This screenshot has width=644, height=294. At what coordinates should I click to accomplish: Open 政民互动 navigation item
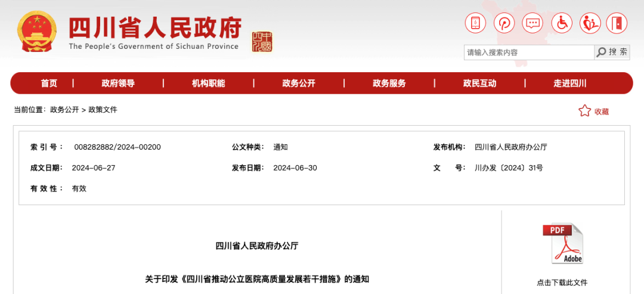pos(479,83)
